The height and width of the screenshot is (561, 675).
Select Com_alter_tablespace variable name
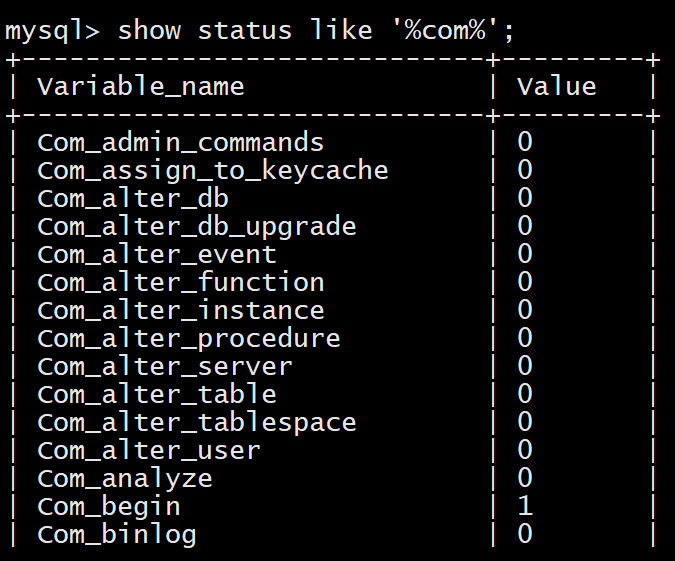coord(196,422)
